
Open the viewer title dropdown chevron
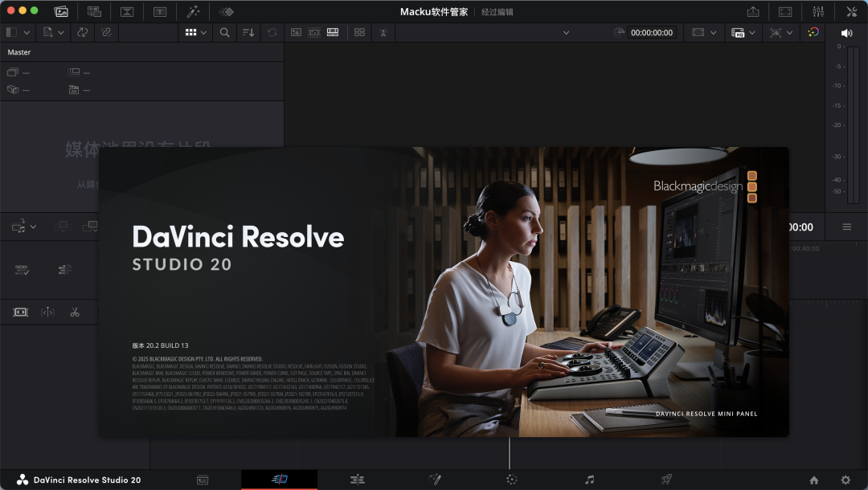click(566, 33)
